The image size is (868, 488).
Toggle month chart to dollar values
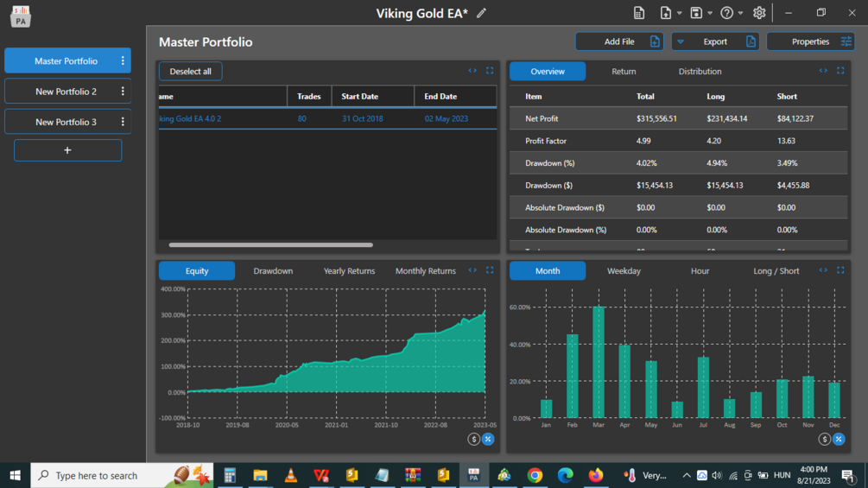[824, 440]
